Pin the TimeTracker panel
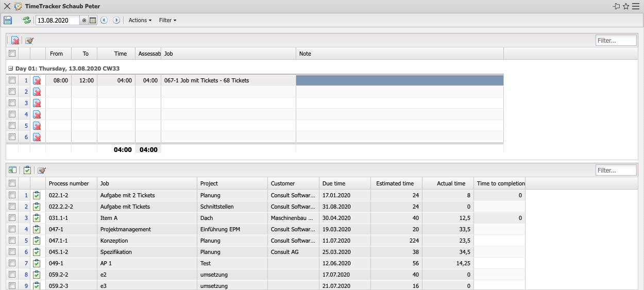 tap(616, 6)
